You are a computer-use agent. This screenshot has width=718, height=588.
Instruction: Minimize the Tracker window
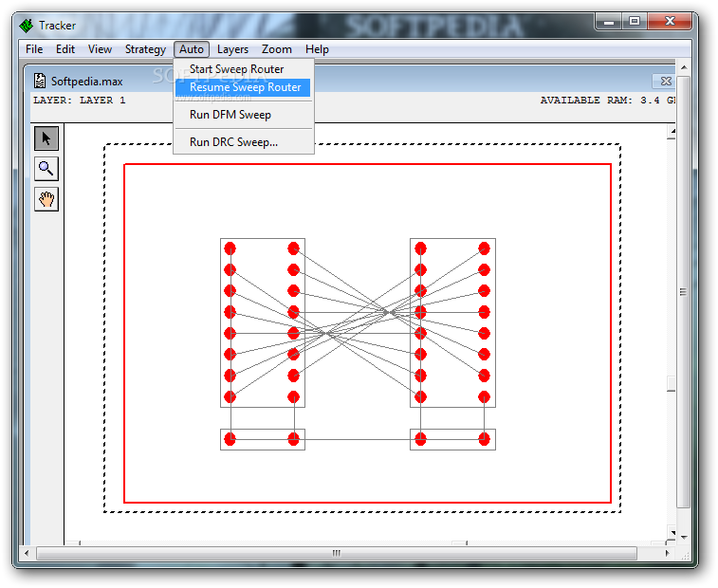coord(609,22)
